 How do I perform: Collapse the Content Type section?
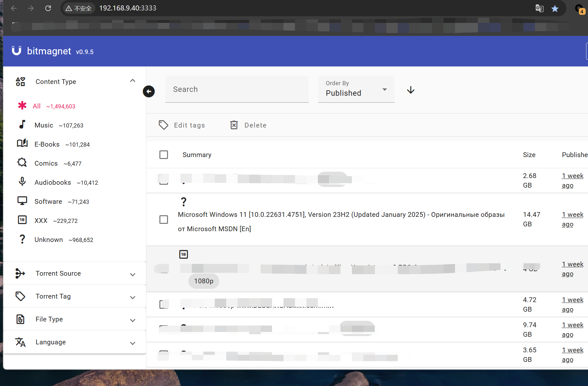(132, 81)
